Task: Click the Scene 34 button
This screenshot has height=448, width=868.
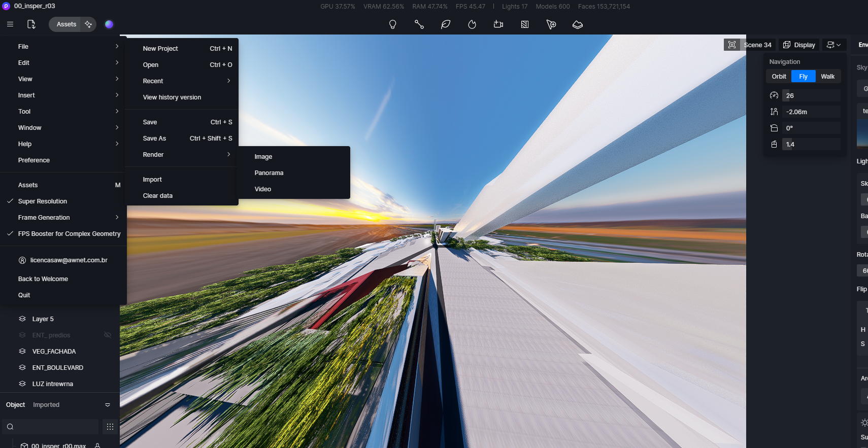Action: click(x=757, y=45)
